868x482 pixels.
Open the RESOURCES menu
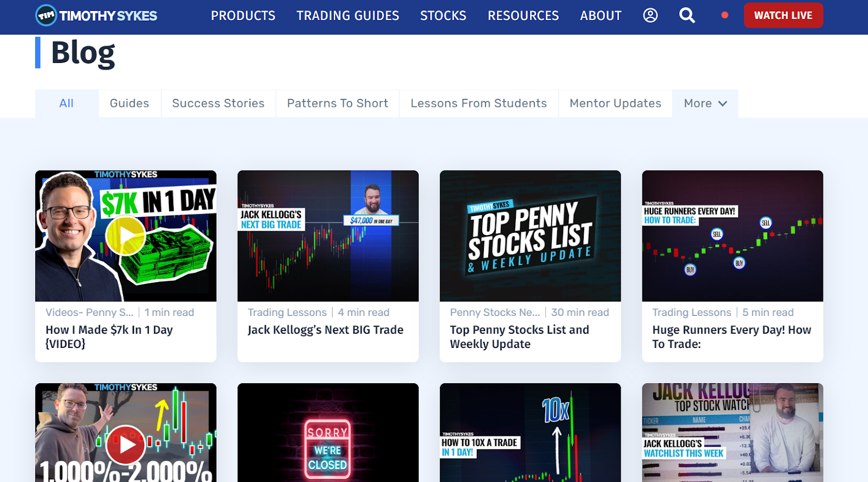pos(523,16)
